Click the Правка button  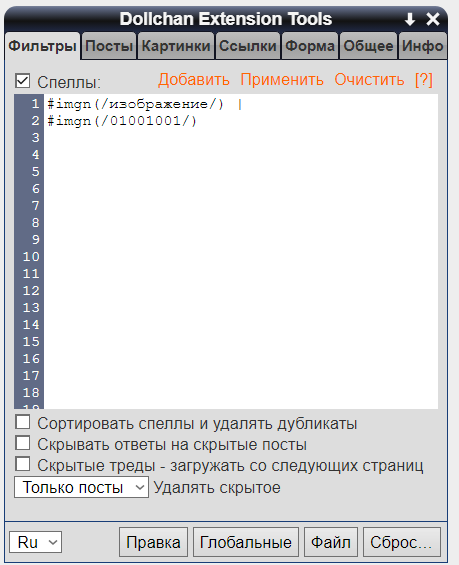point(153,542)
